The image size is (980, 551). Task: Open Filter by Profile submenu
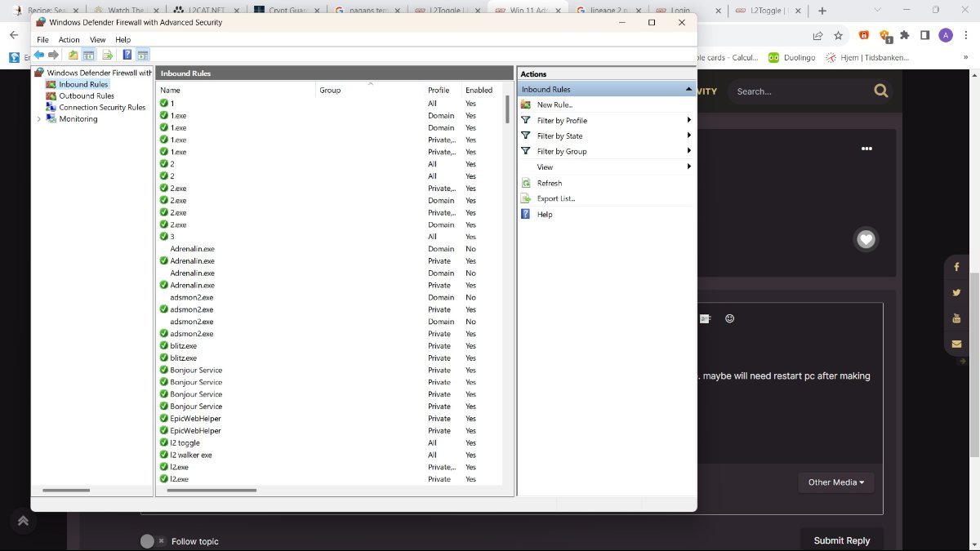(562, 120)
